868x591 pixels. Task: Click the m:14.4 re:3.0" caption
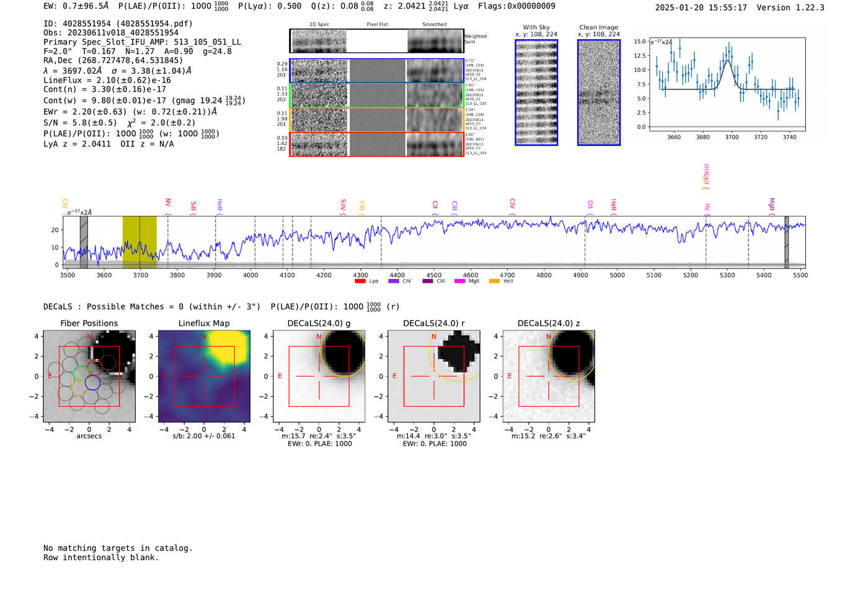coord(434,436)
